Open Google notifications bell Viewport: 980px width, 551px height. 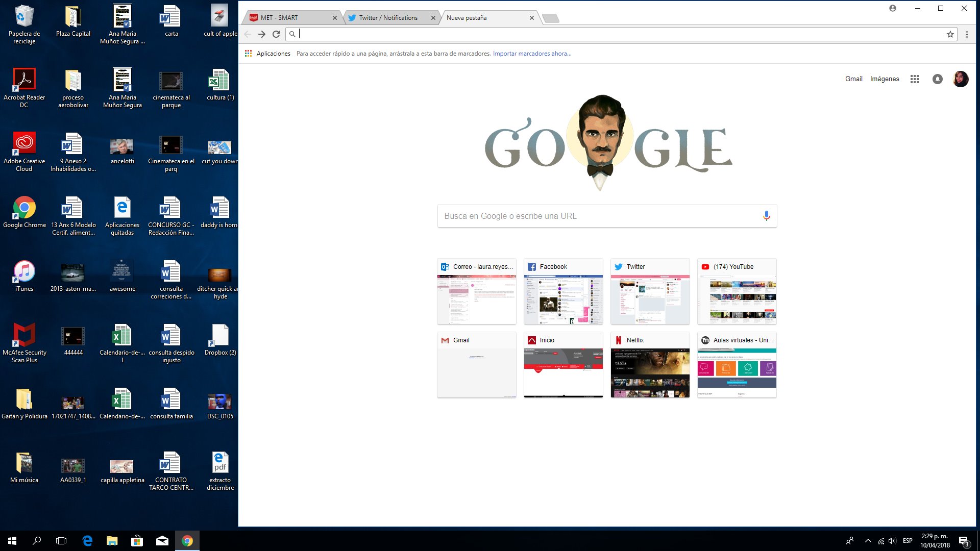(x=938, y=79)
